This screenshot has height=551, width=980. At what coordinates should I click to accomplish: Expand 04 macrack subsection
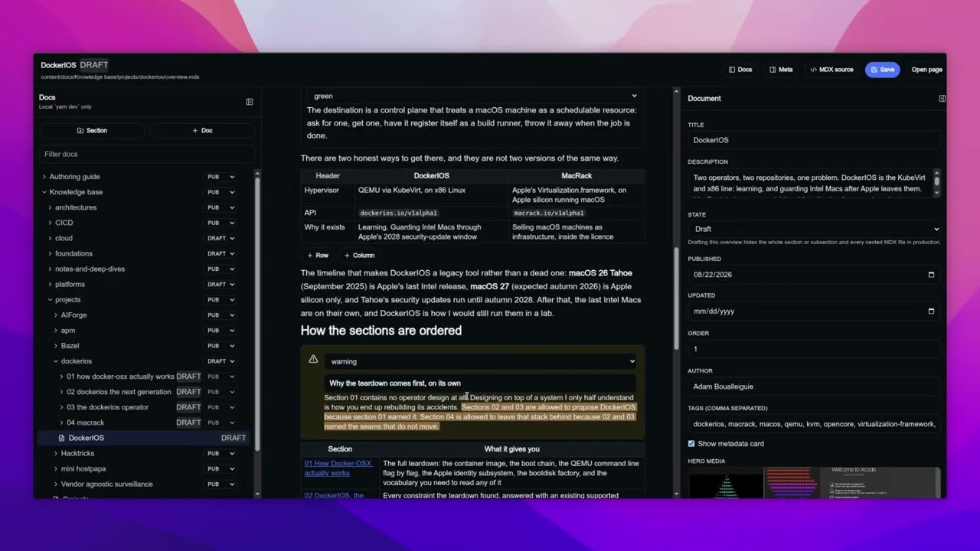click(62, 422)
